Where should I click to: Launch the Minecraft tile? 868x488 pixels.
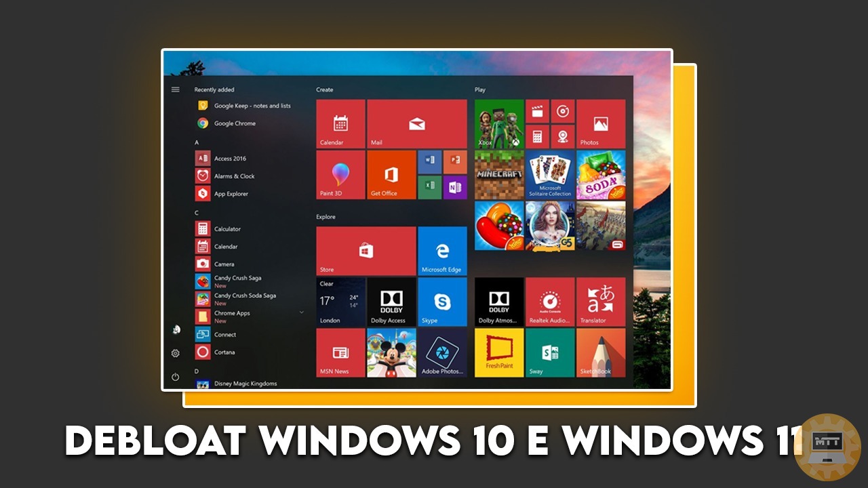tap(499, 175)
